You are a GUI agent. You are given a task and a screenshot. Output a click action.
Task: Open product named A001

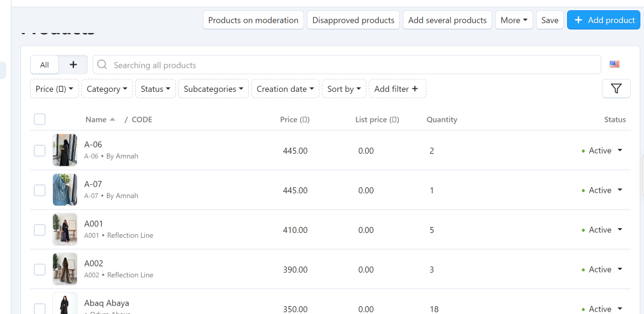click(94, 223)
